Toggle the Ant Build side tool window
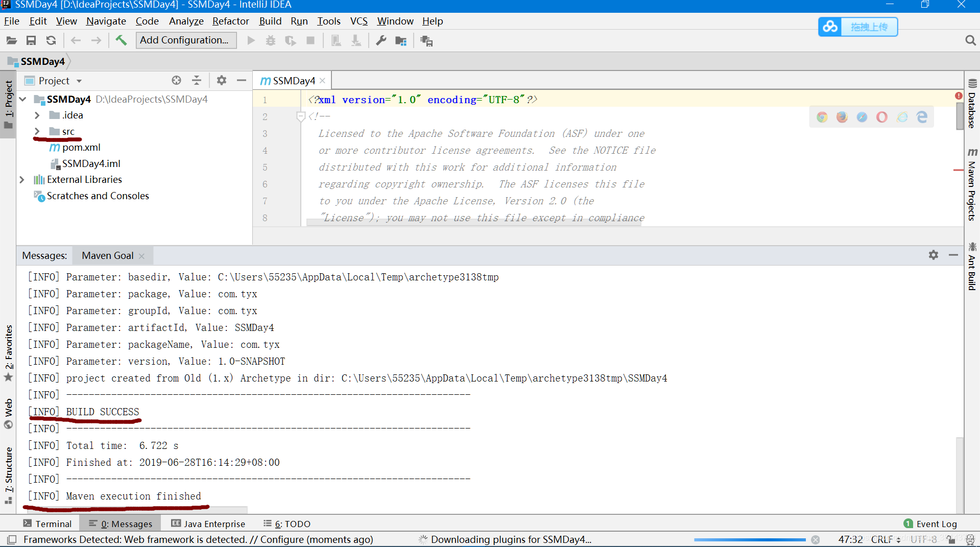 [972, 267]
